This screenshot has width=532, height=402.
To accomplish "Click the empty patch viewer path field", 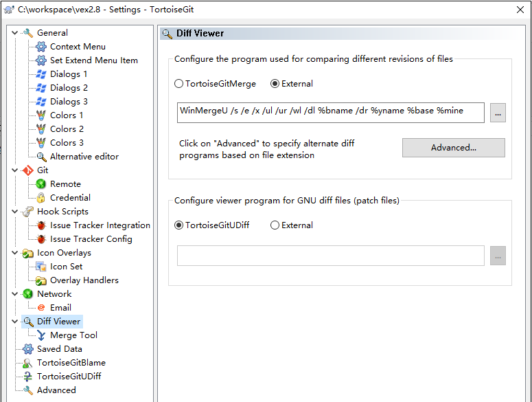I will 331,256.
